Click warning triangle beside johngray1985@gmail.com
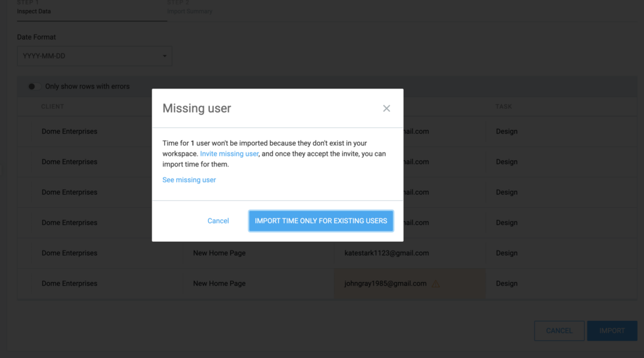 point(435,284)
